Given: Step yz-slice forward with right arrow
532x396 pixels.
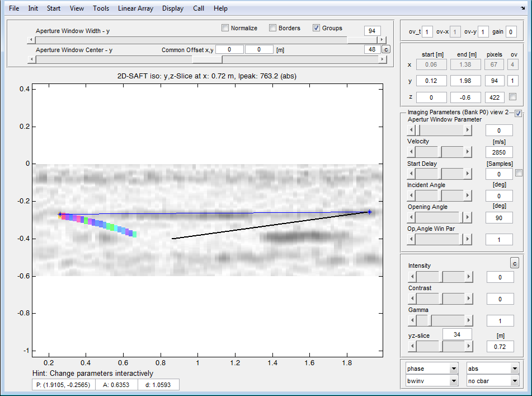Looking at the screenshot, I should coord(469,346).
